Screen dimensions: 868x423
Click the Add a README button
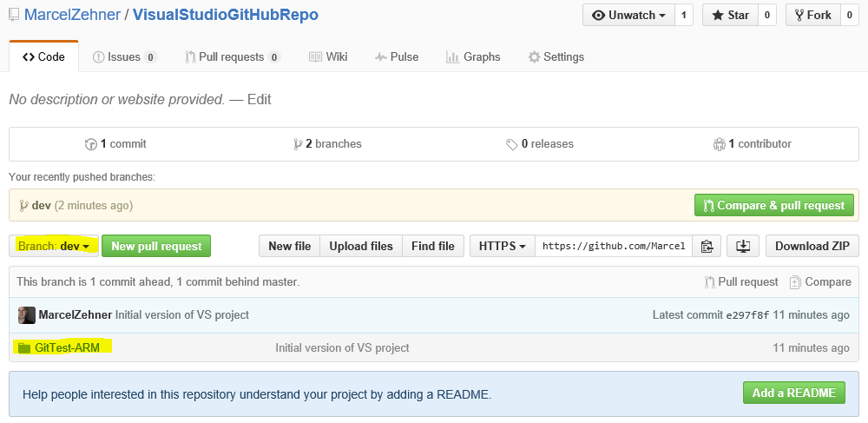point(793,393)
